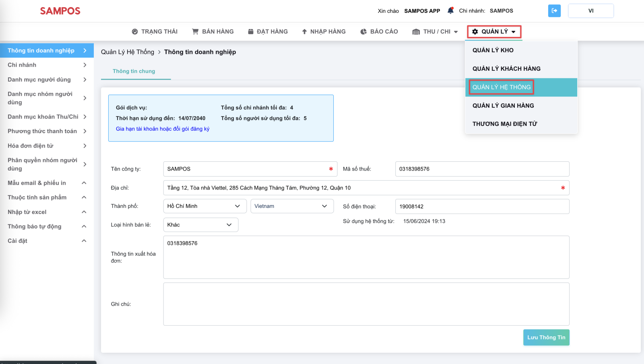Open Danh mục người dùng sidebar item
Viewport: 644px width, 364px height.
point(47,80)
